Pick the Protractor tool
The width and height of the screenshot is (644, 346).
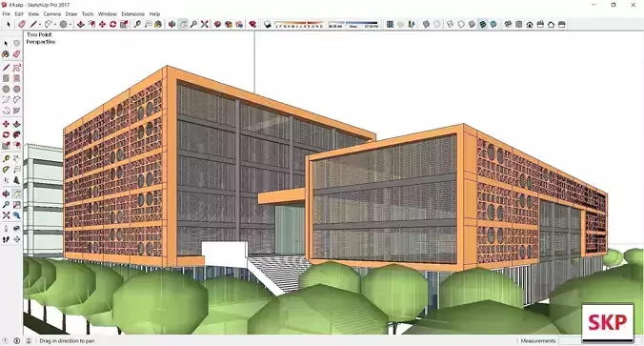click(6, 170)
